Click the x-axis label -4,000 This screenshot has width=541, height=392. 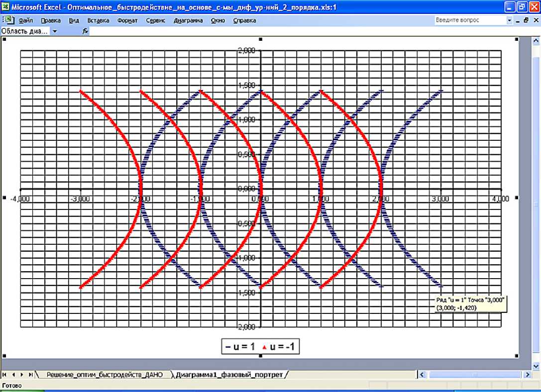click(x=20, y=199)
